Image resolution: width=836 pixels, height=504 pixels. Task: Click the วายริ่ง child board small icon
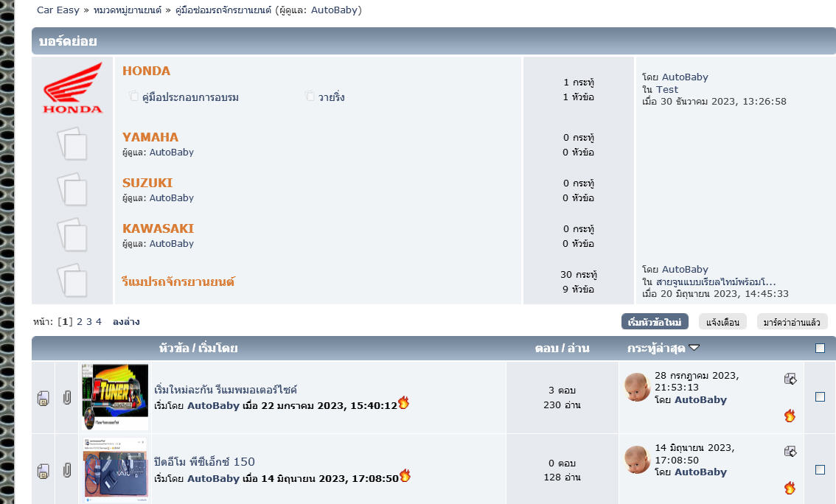(x=309, y=96)
